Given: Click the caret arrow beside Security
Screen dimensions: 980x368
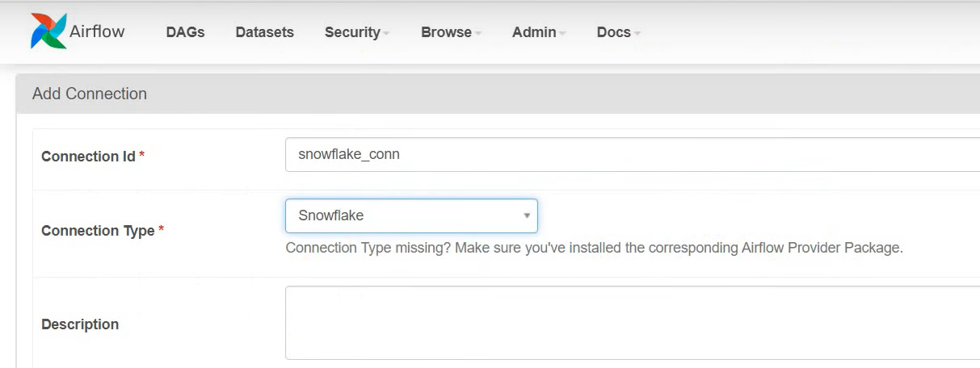Looking at the screenshot, I should pyautogui.click(x=386, y=34).
